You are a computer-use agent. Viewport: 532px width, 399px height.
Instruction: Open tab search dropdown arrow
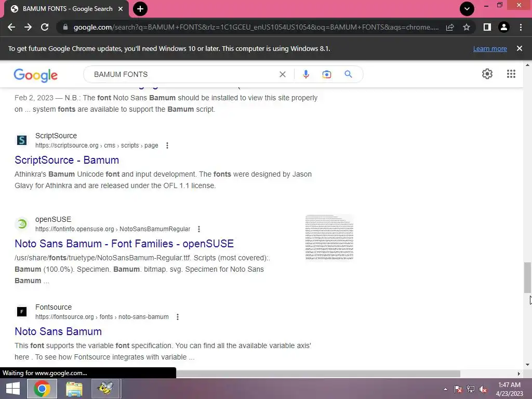coord(467,9)
